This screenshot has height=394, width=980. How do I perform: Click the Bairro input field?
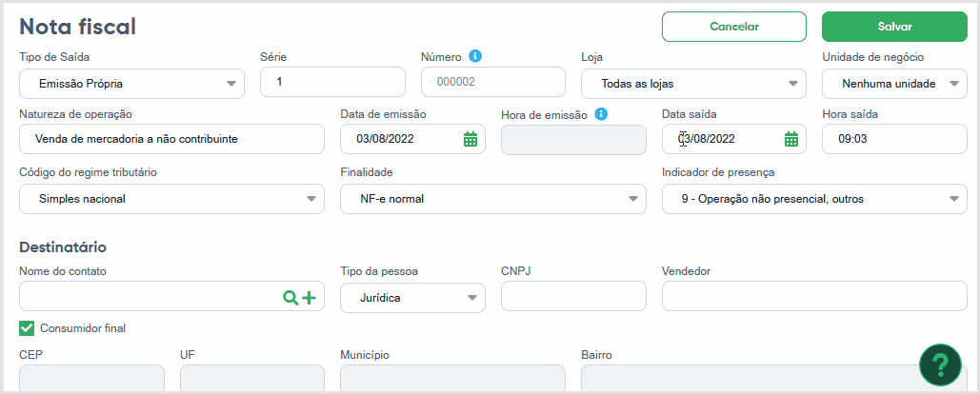click(x=774, y=379)
